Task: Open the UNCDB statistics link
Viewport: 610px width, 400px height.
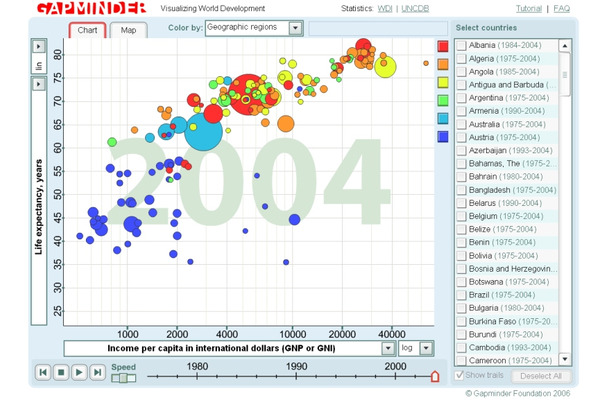Action: coord(415,9)
